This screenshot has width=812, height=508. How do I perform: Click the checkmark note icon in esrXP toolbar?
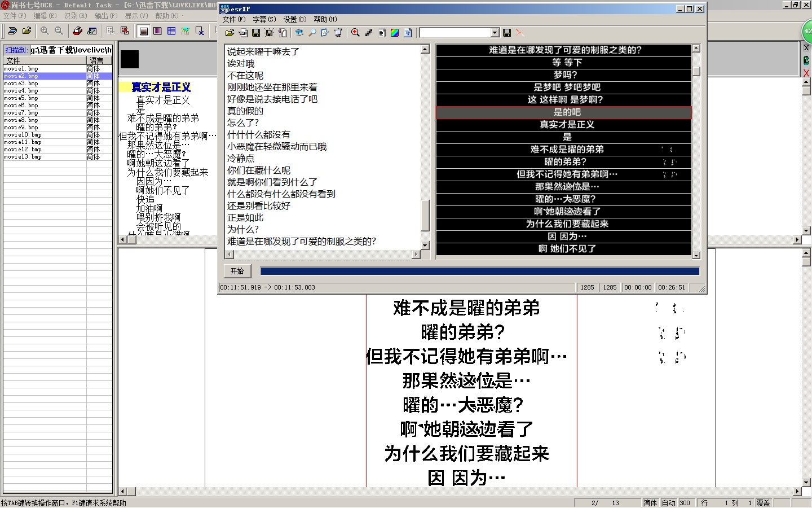click(x=325, y=33)
